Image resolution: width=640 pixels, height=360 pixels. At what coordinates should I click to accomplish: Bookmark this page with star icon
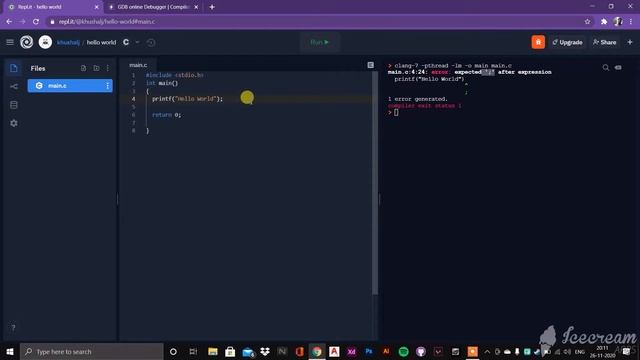click(x=587, y=21)
